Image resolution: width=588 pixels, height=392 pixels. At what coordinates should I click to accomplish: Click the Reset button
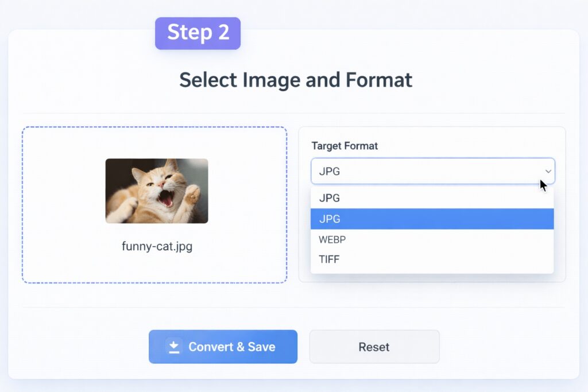point(374,346)
